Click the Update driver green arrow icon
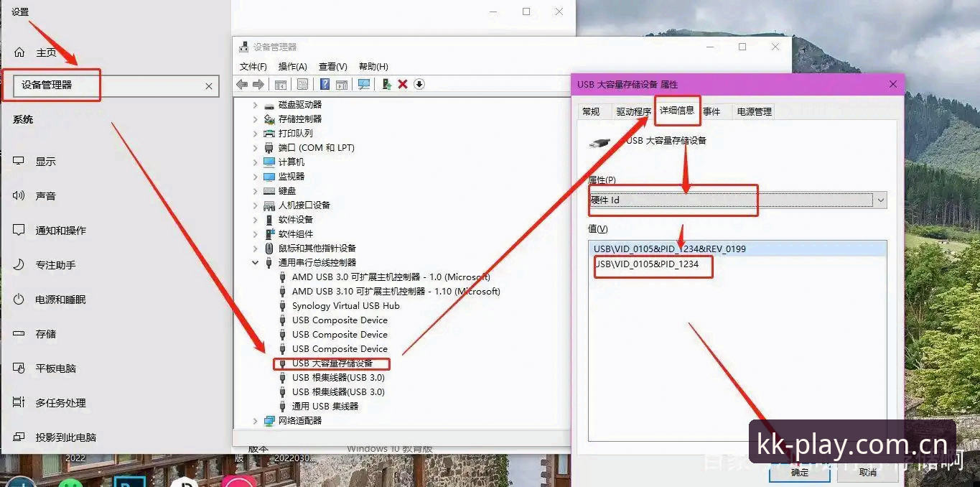The width and height of the screenshot is (980, 487). coord(386,85)
